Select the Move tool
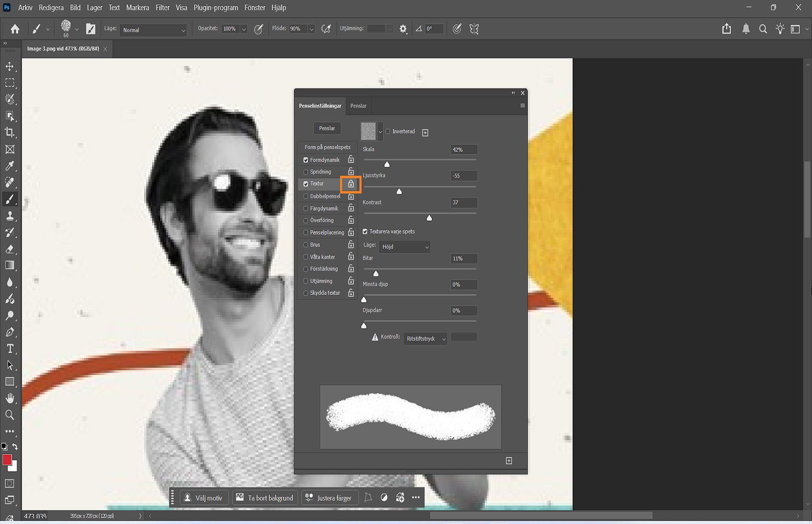The height and width of the screenshot is (524, 812). click(10, 66)
